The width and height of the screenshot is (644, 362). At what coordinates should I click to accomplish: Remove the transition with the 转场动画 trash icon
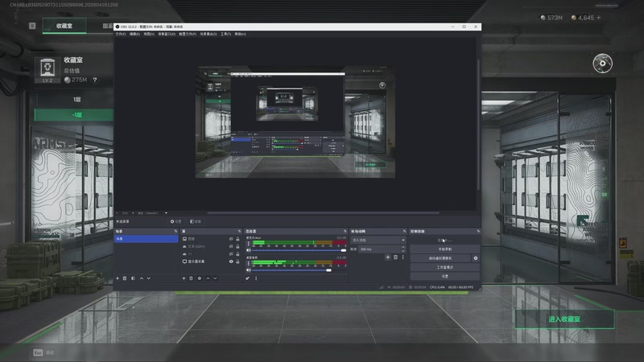pos(395,257)
